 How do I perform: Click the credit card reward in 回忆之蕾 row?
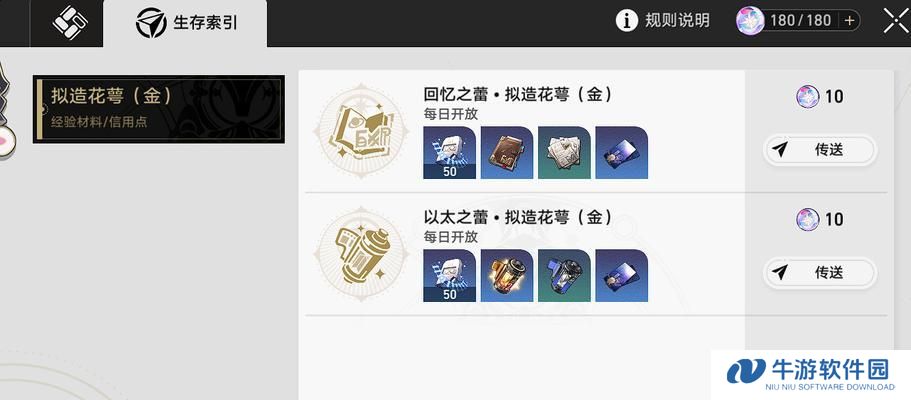point(622,152)
